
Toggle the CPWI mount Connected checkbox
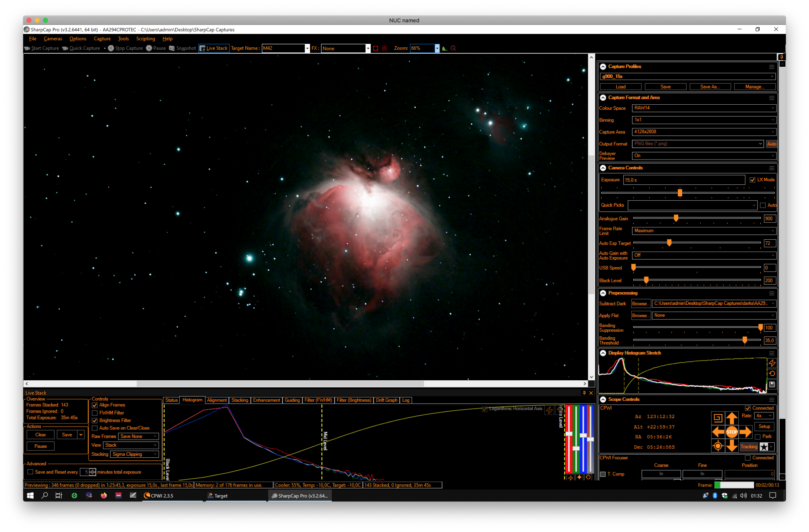748,408
